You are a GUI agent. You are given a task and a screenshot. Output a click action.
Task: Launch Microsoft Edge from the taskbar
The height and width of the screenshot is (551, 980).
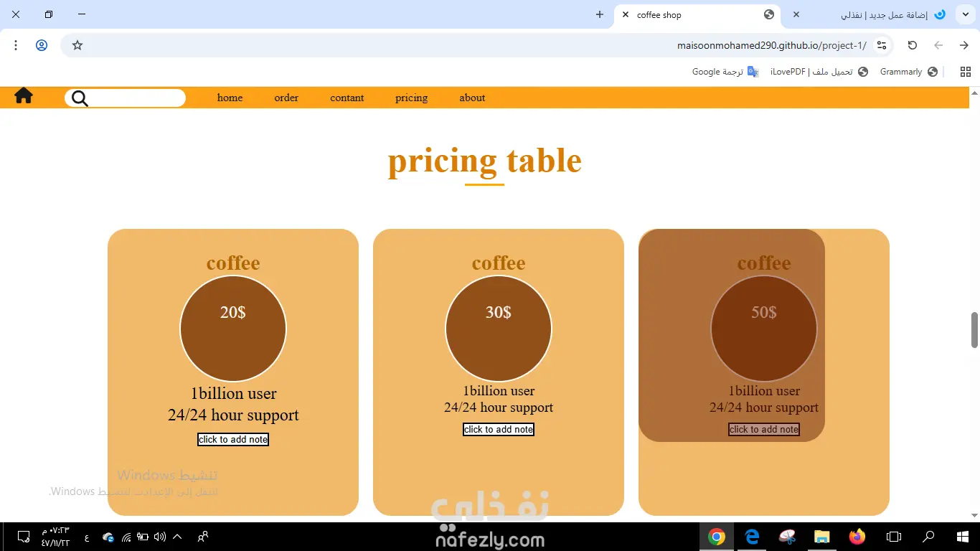[752, 537]
